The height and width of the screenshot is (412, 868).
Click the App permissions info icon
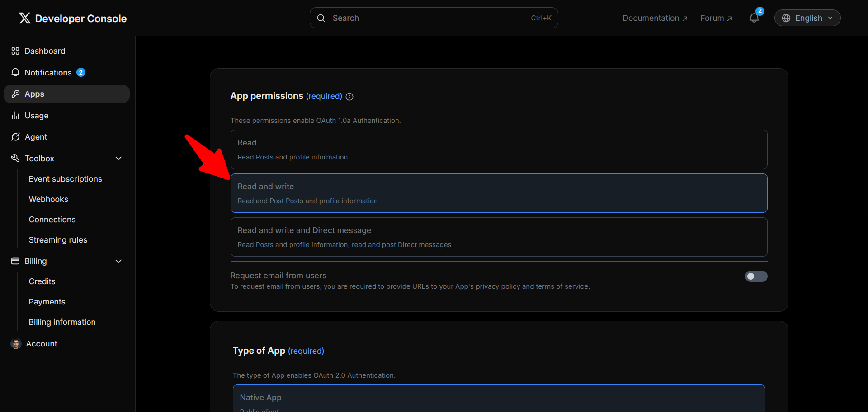[349, 97]
